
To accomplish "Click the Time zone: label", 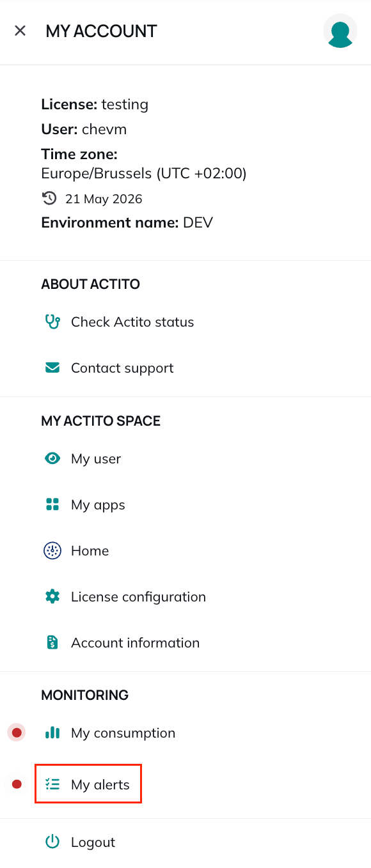I will pos(79,154).
